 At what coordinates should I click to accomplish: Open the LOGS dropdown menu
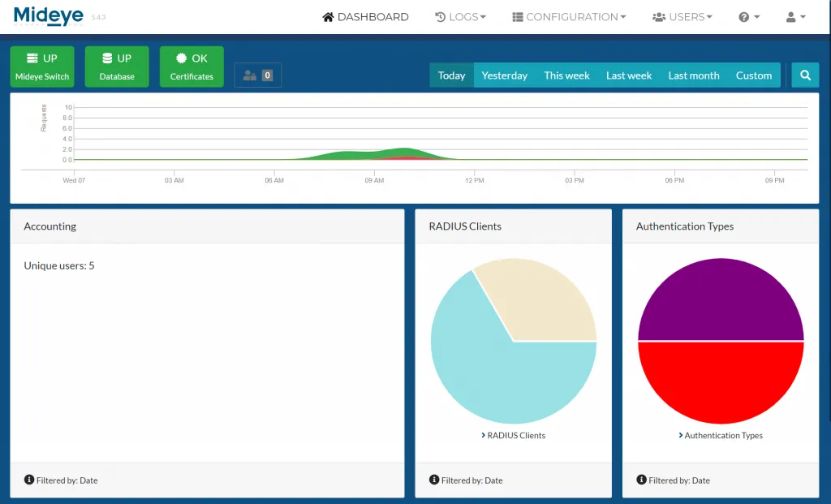pyautogui.click(x=460, y=16)
